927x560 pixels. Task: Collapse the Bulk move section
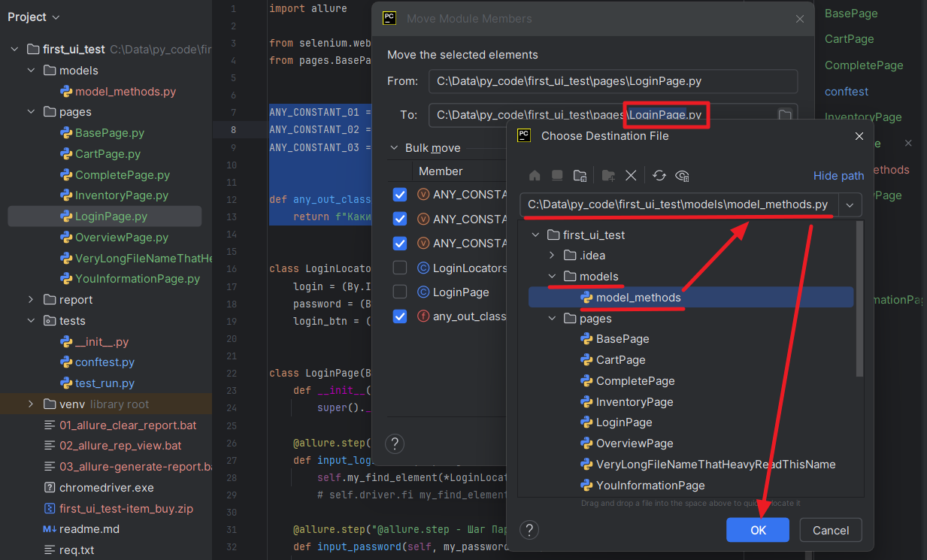[395, 148]
